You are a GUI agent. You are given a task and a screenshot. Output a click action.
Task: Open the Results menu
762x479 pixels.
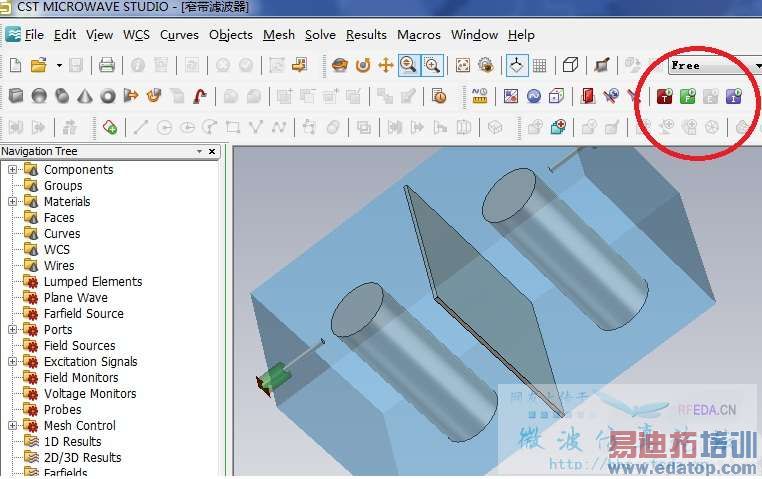[366, 35]
